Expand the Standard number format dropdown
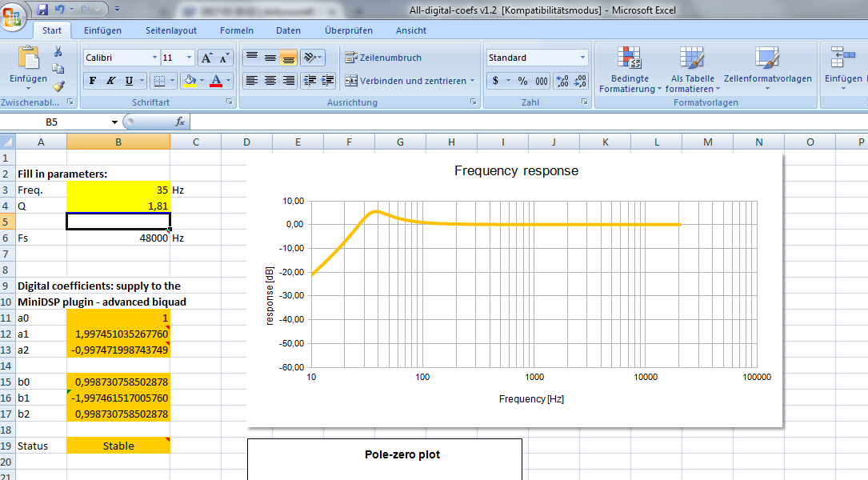This screenshot has width=868, height=480. (582, 58)
